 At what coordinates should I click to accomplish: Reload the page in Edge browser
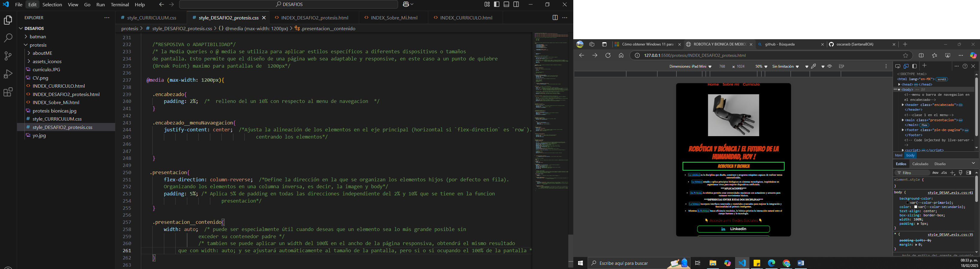pyautogui.click(x=608, y=56)
